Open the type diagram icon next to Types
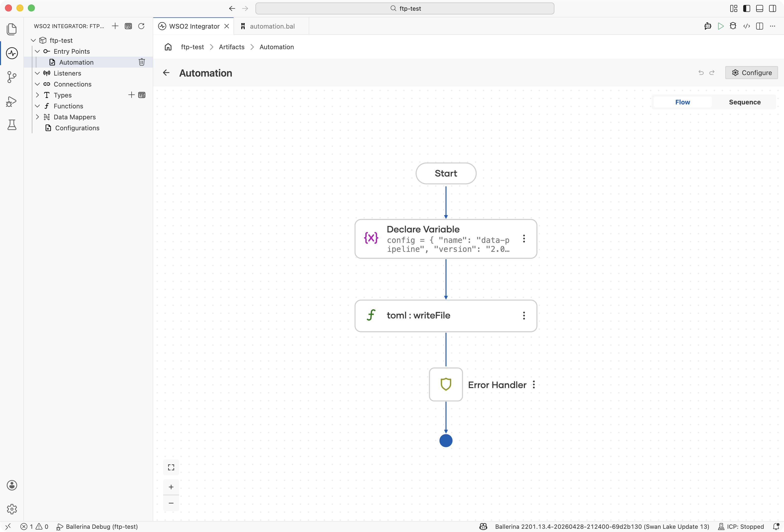The height and width of the screenshot is (532, 784). 142,95
